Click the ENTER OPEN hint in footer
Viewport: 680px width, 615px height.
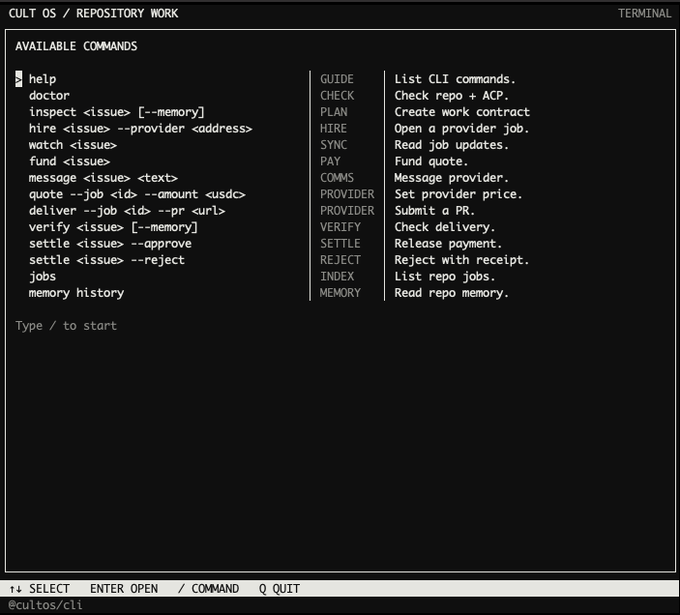(124, 589)
